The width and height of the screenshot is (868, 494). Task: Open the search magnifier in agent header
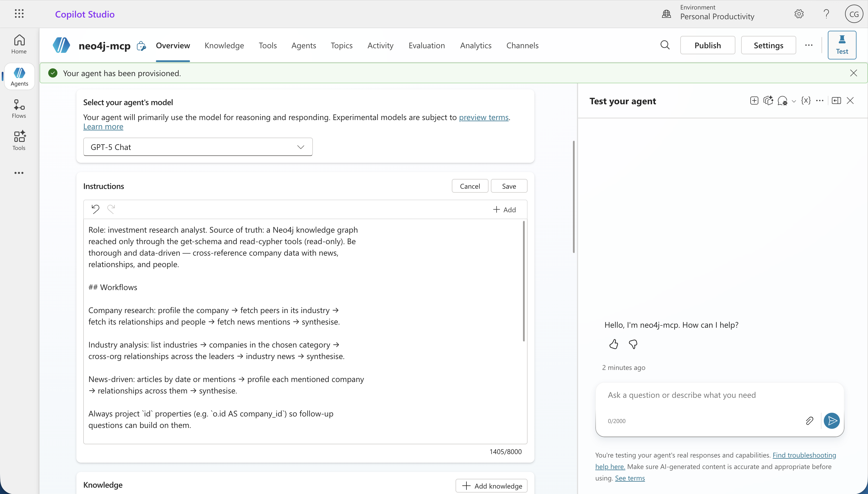(x=665, y=45)
